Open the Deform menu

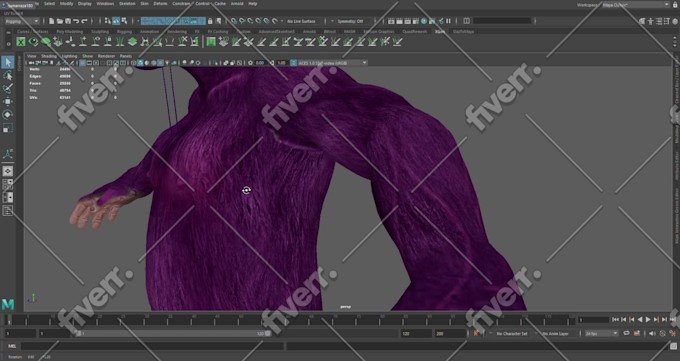click(x=160, y=3)
